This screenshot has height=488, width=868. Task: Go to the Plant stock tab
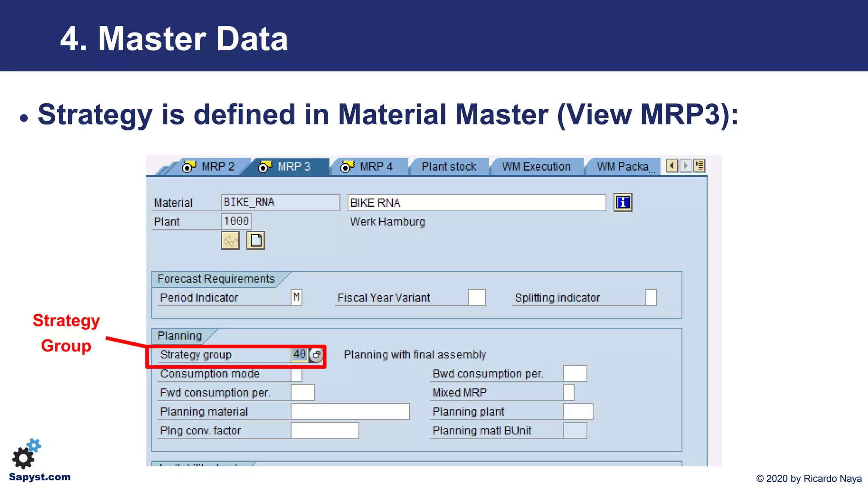(449, 166)
